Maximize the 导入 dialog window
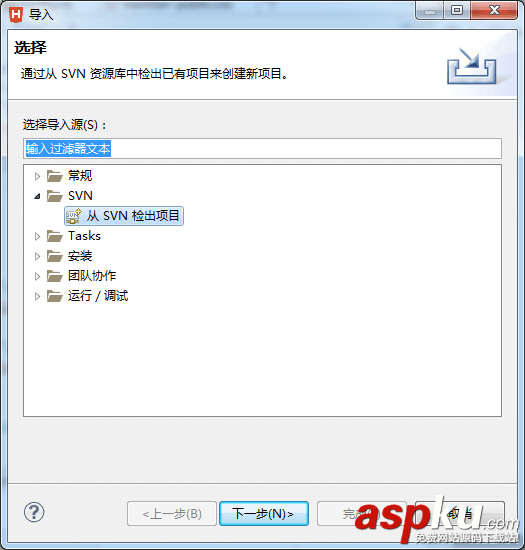 pyautogui.click(x=457, y=11)
